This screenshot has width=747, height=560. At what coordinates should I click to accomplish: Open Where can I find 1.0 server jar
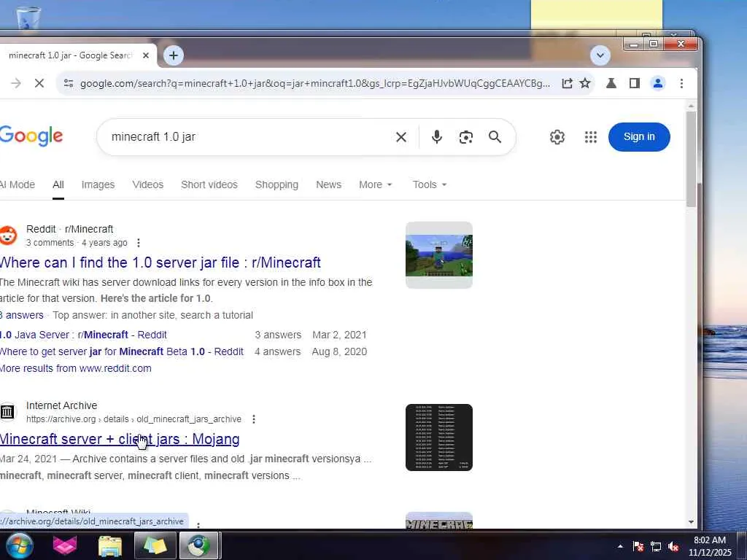point(160,262)
